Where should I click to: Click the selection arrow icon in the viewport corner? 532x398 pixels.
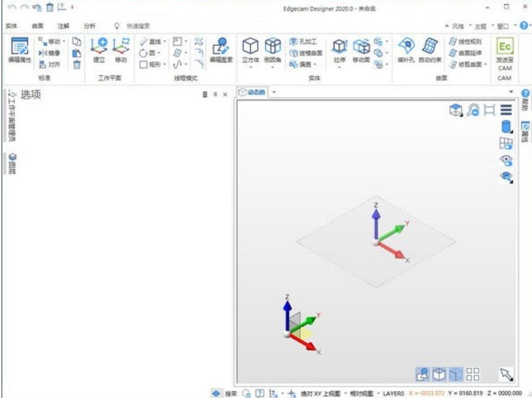click(506, 374)
